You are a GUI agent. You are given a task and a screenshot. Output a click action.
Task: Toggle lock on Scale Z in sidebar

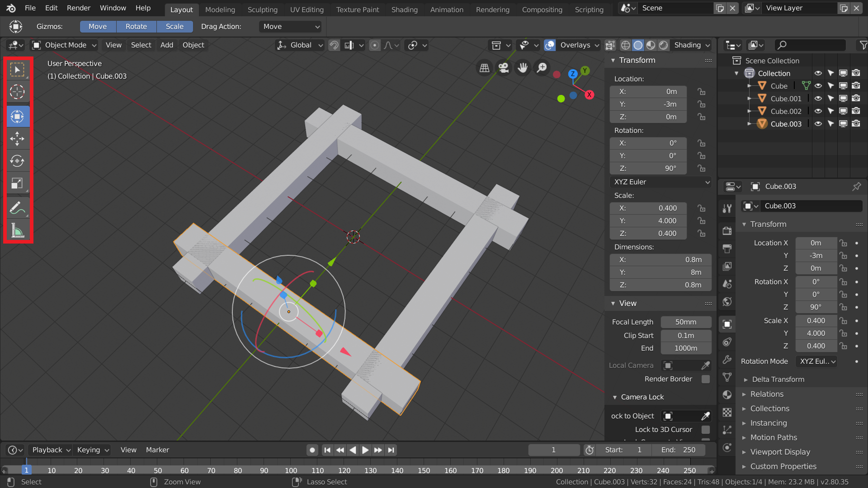click(x=702, y=234)
